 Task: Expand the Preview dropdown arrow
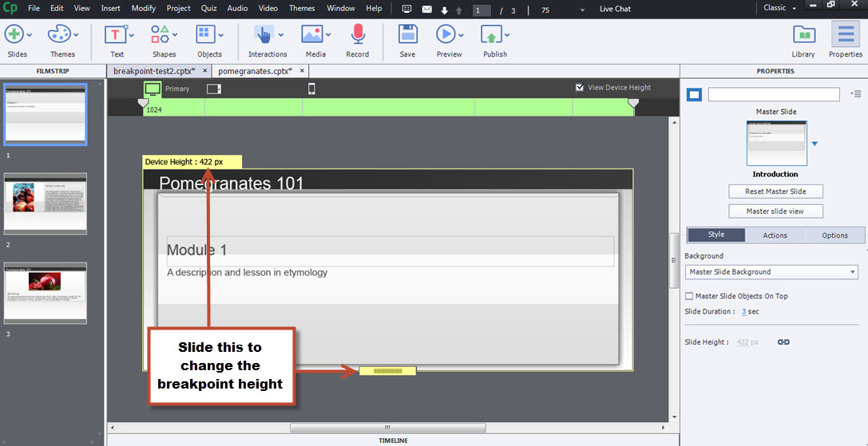(x=461, y=35)
